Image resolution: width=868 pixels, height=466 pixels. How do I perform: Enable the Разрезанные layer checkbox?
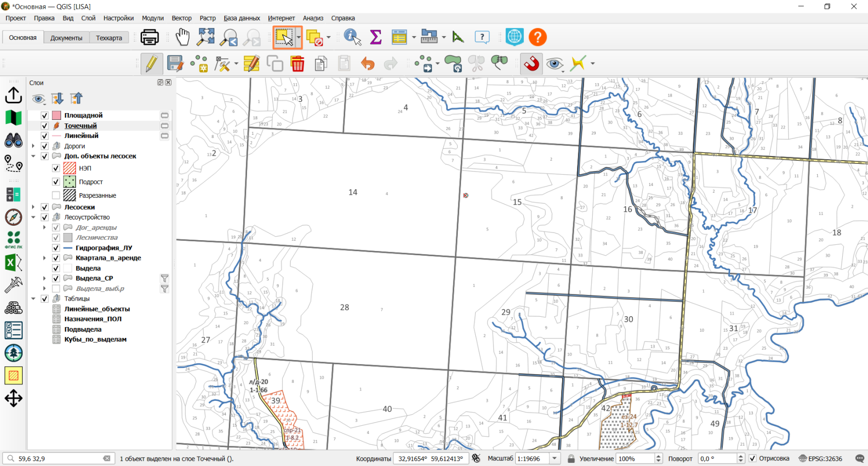click(56, 195)
